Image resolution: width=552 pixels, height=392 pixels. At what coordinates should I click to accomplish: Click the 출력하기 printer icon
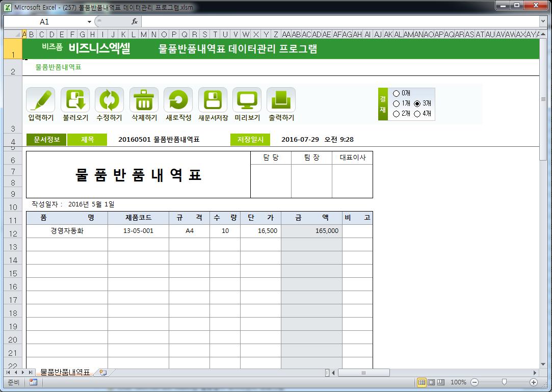281,100
